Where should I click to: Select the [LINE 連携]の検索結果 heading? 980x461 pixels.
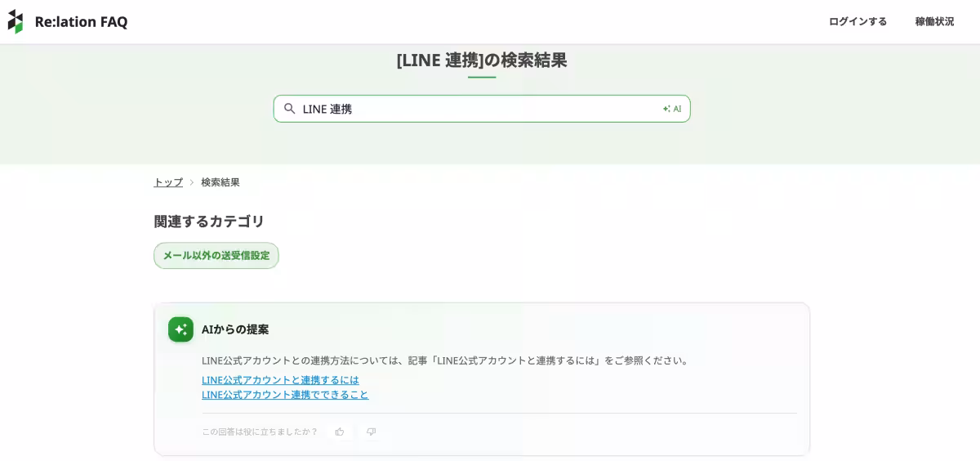[482, 60]
